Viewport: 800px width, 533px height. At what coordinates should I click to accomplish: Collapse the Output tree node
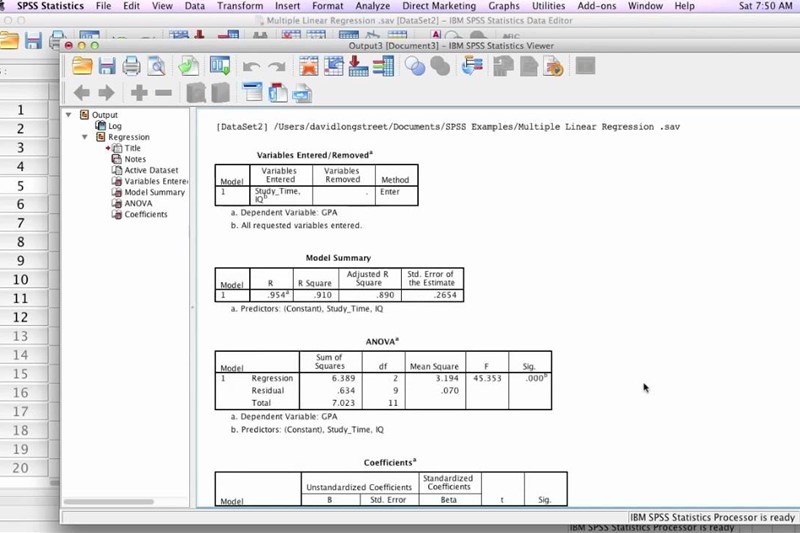[x=69, y=115]
